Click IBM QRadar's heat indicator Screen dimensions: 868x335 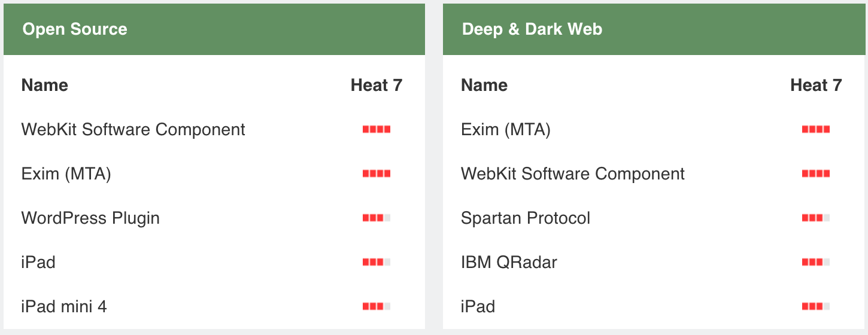[x=815, y=263]
